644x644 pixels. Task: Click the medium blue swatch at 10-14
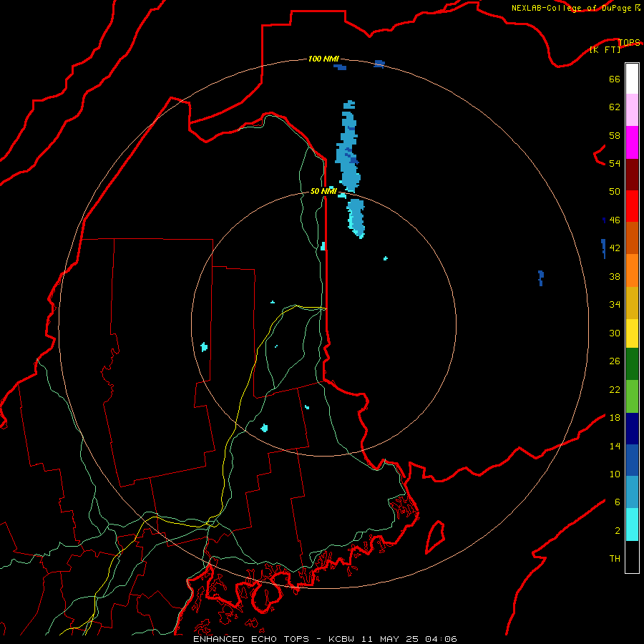point(632,460)
